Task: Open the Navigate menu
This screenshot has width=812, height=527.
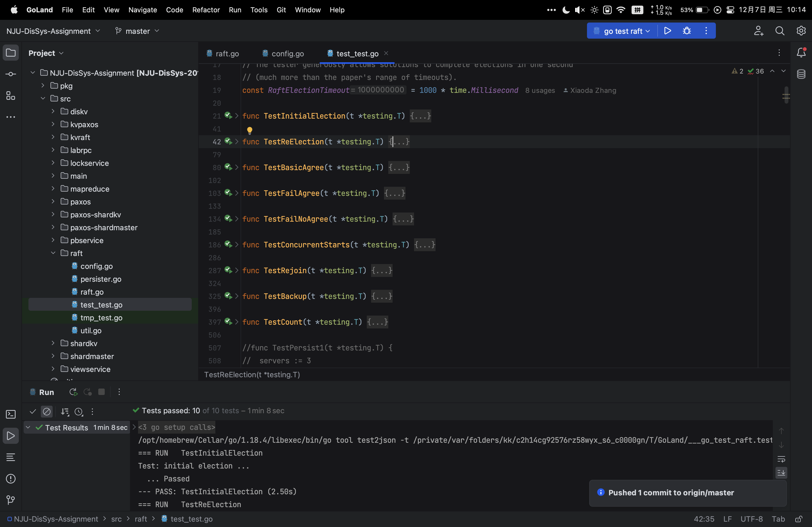Action: tap(143, 10)
